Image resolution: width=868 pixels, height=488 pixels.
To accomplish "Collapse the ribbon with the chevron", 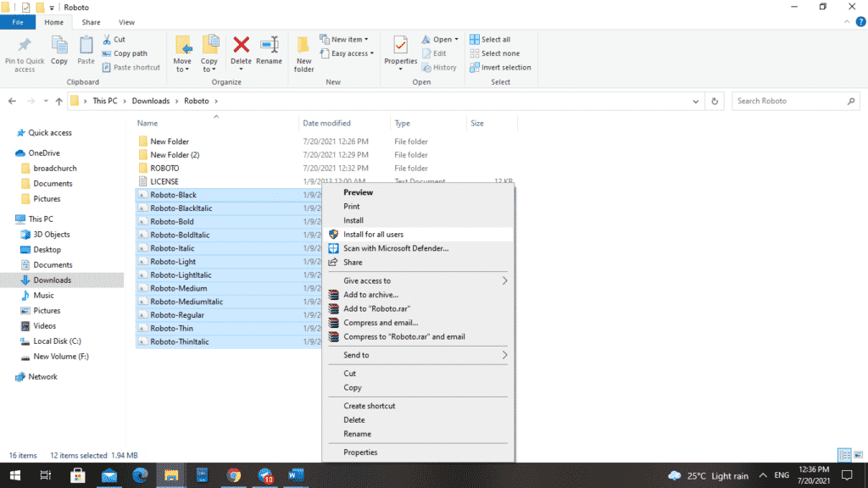I will coord(847,22).
